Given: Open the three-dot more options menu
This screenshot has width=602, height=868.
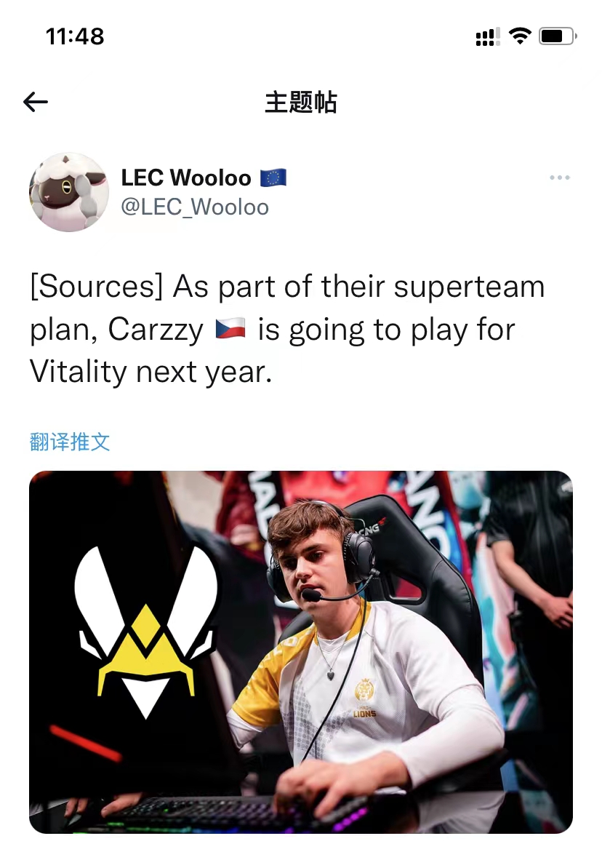Looking at the screenshot, I should tap(559, 178).
